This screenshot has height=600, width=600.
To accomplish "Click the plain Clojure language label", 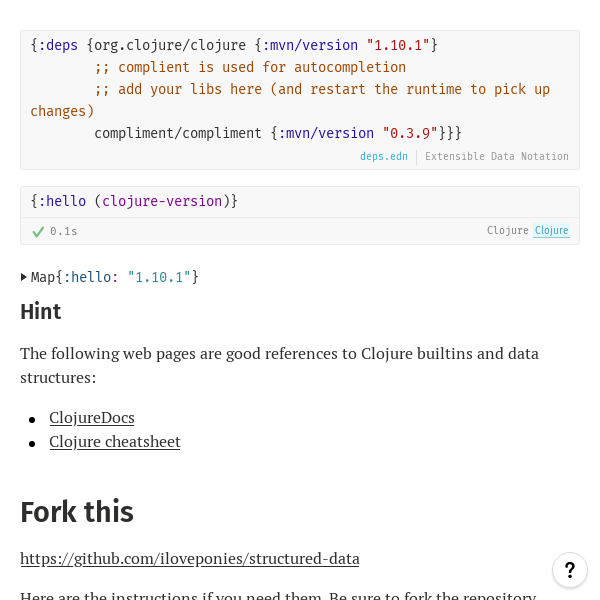I will [507, 231].
